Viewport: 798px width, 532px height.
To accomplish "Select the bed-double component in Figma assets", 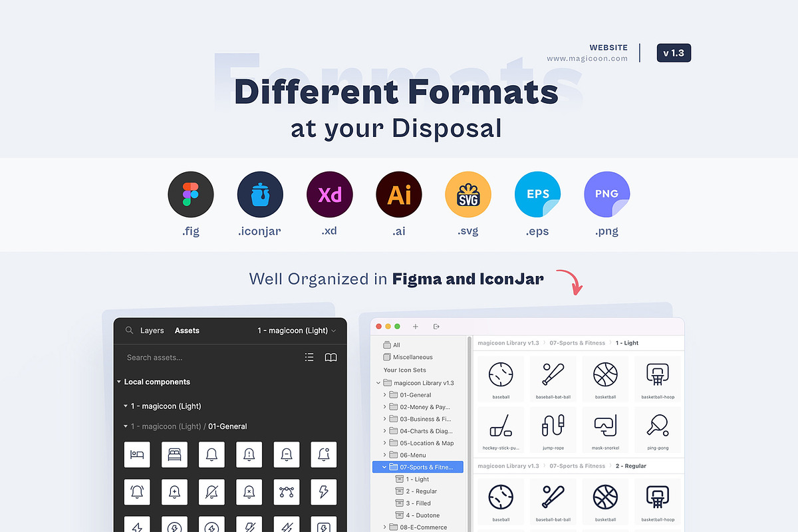I will [174, 454].
